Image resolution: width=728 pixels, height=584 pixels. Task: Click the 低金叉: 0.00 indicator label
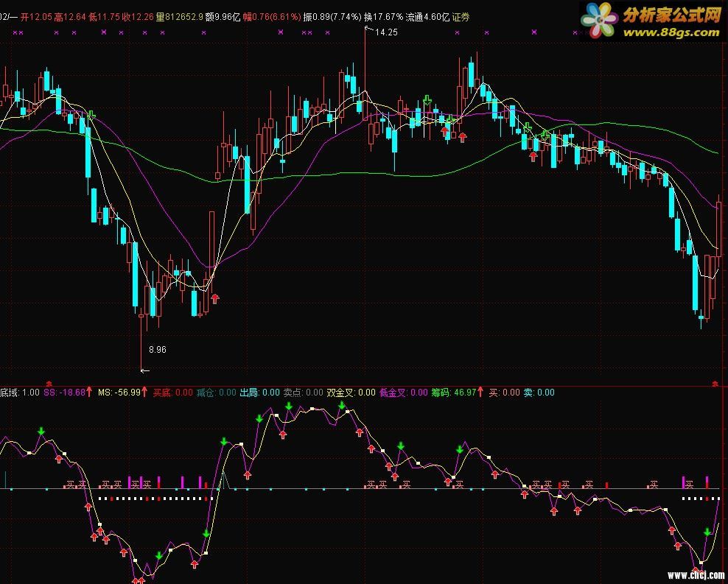(404, 393)
